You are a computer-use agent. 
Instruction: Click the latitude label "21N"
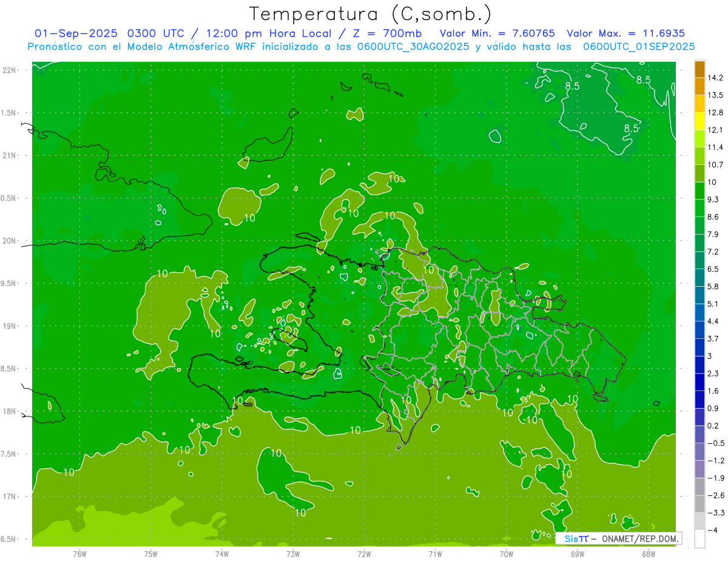point(10,155)
